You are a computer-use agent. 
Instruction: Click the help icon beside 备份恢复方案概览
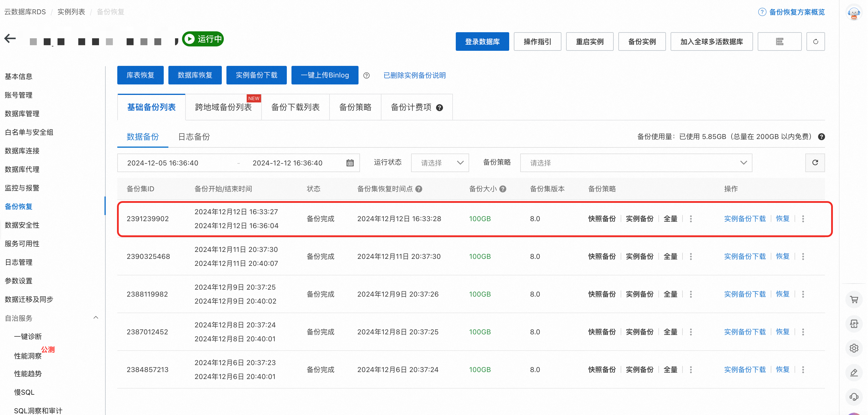[x=762, y=12]
